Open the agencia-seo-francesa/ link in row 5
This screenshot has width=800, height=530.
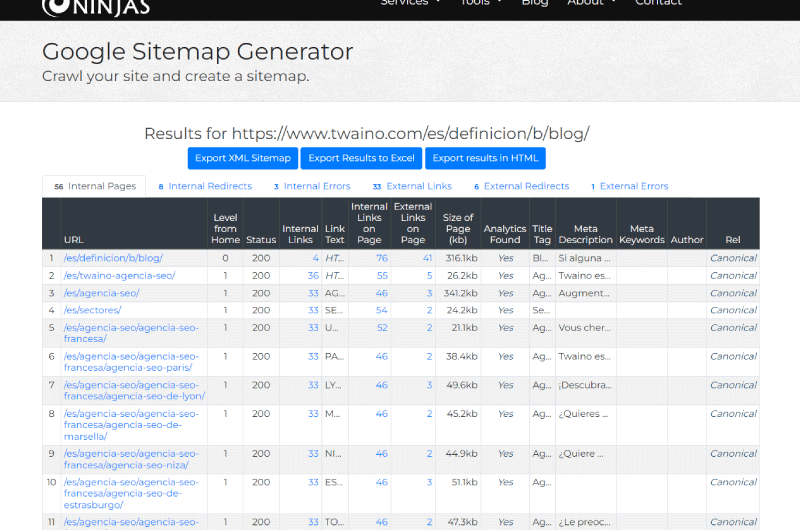point(131,333)
